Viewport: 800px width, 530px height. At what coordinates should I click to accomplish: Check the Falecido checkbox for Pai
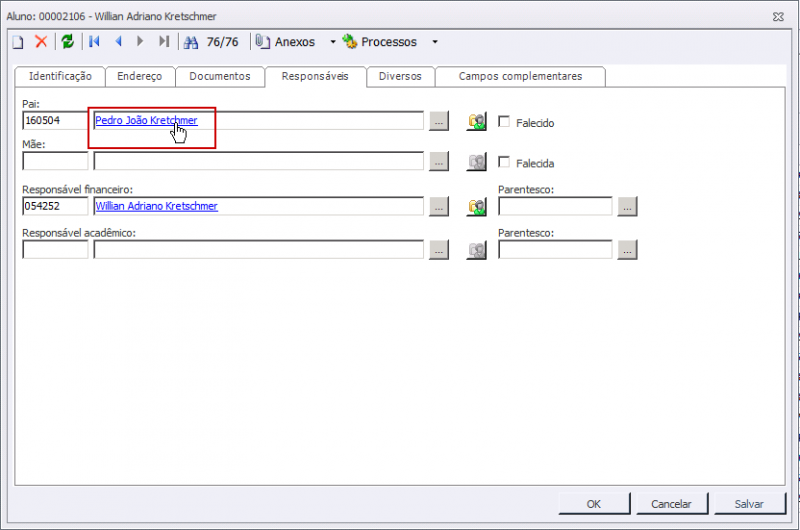[504, 122]
